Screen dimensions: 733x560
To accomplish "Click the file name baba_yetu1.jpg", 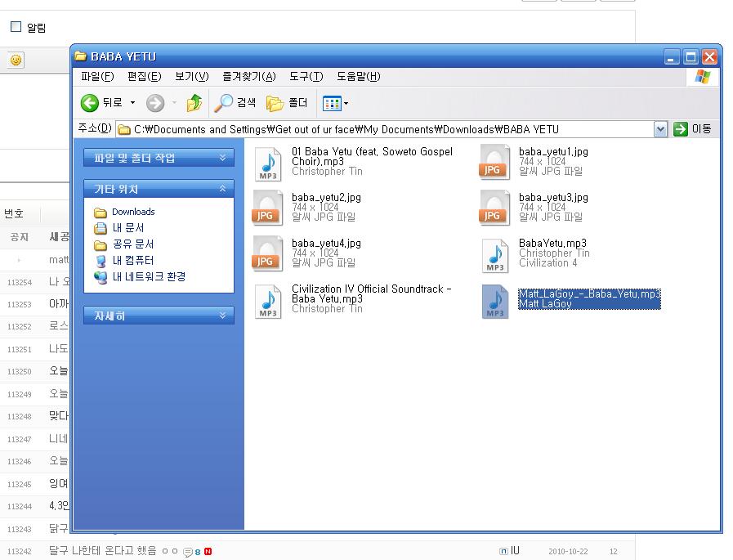I will 553,151.
